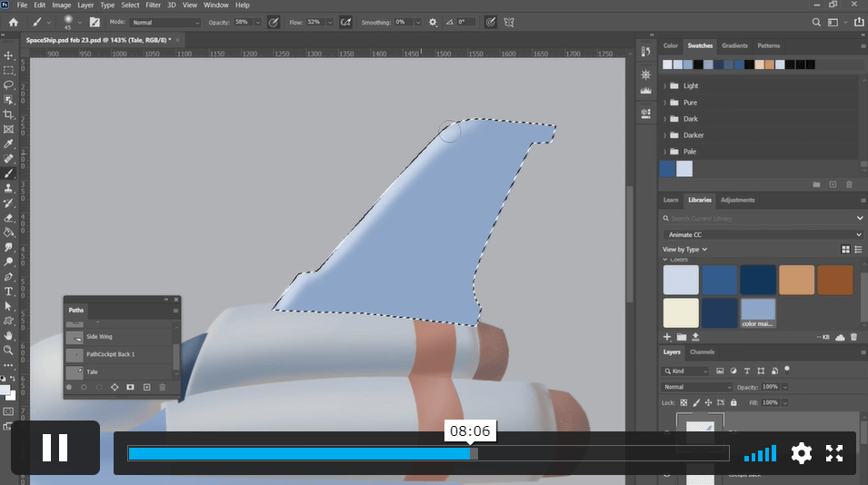Pick the orange-tan library color swatch
868x485 pixels.
tap(796, 280)
